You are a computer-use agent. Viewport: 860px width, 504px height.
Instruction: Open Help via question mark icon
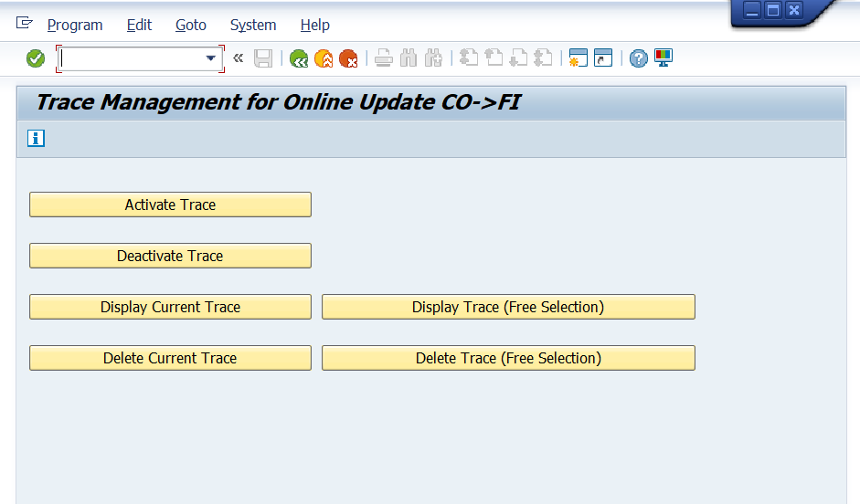coord(639,58)
